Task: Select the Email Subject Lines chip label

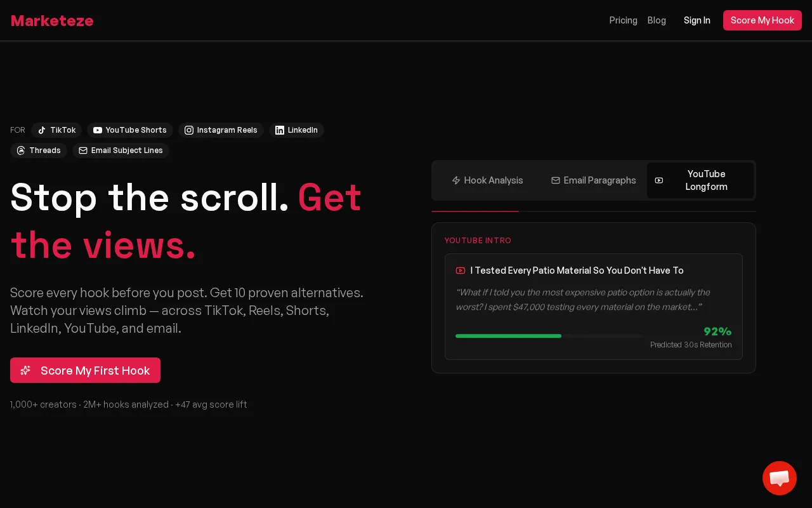Action: (x=127, y=150)
